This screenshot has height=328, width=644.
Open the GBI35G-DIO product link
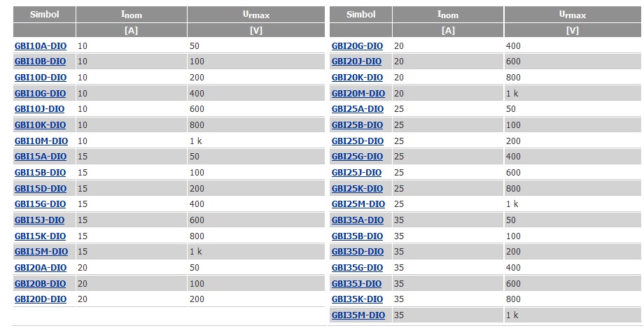(x=357, y=268)
